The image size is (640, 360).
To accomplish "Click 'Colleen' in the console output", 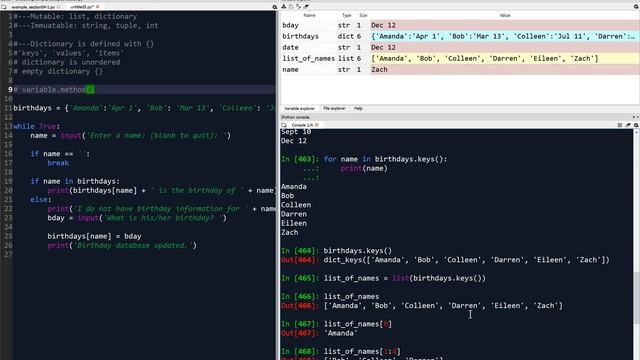I will click(296, 204).
